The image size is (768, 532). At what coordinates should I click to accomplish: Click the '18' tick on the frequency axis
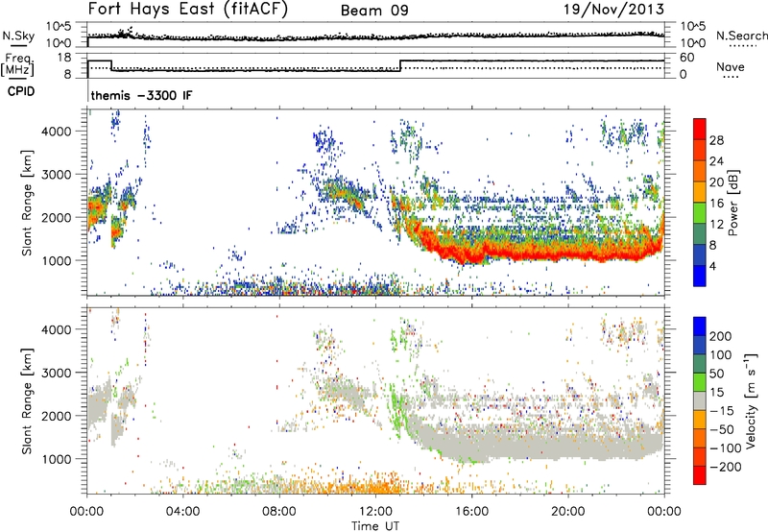(x=64, y=58)
